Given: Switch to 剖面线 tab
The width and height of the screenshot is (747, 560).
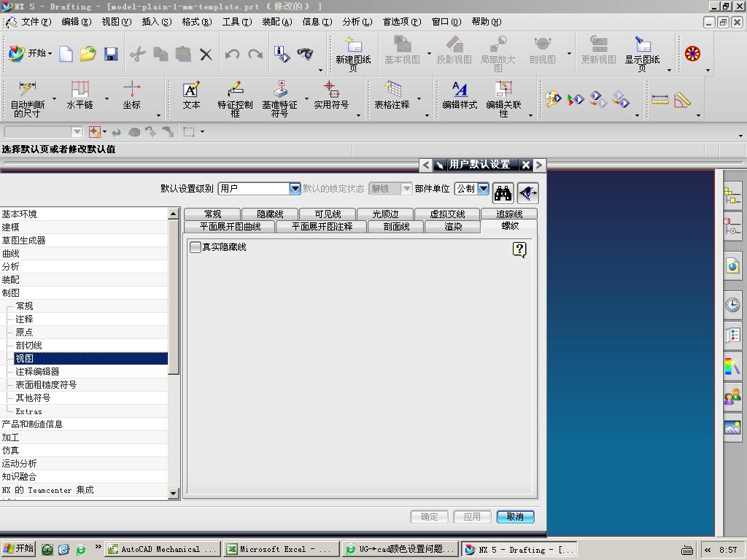Looking at the screenshot, I should [396, 227].
